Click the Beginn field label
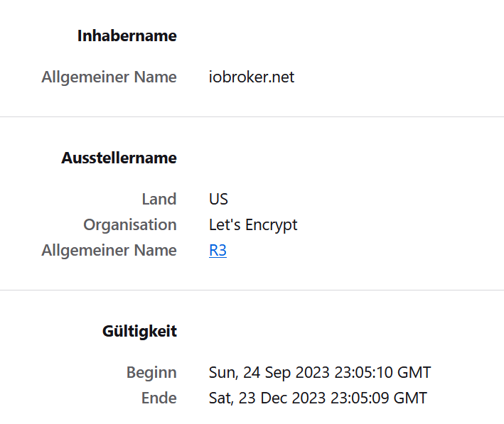The width and height of the screenshot is (504, 424). click(x=151, y=373)
